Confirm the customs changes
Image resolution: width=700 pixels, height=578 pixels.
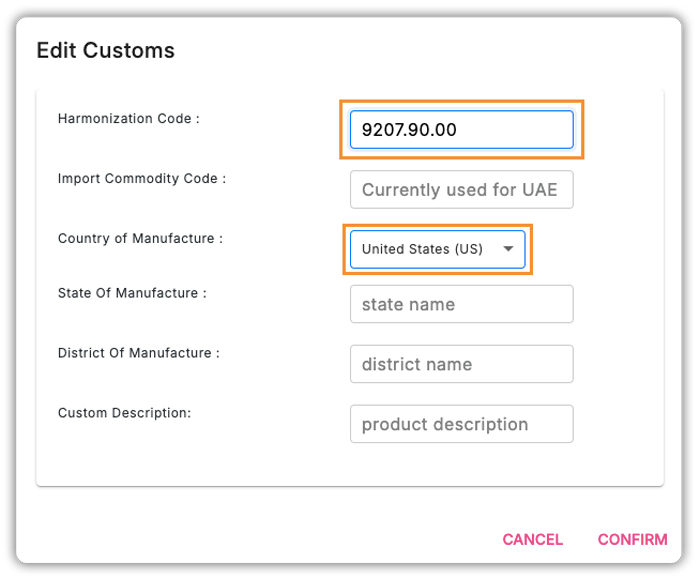click(633, 540)
